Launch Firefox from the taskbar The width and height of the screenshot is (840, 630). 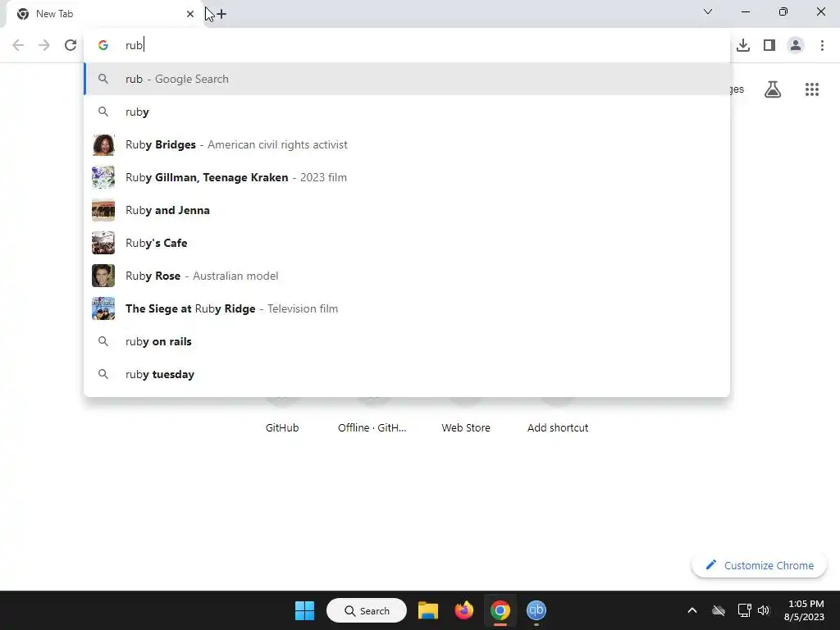(464, 610)
